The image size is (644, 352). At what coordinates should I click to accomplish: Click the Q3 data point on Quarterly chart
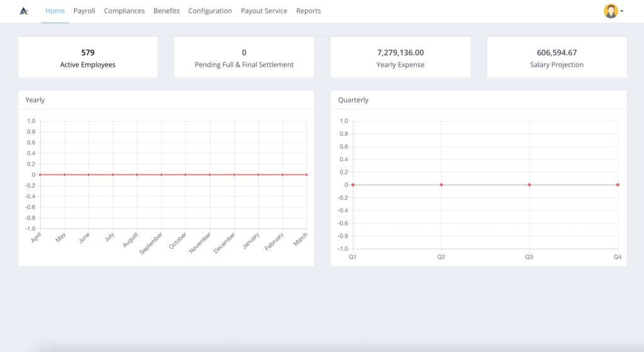coord(530,185)
